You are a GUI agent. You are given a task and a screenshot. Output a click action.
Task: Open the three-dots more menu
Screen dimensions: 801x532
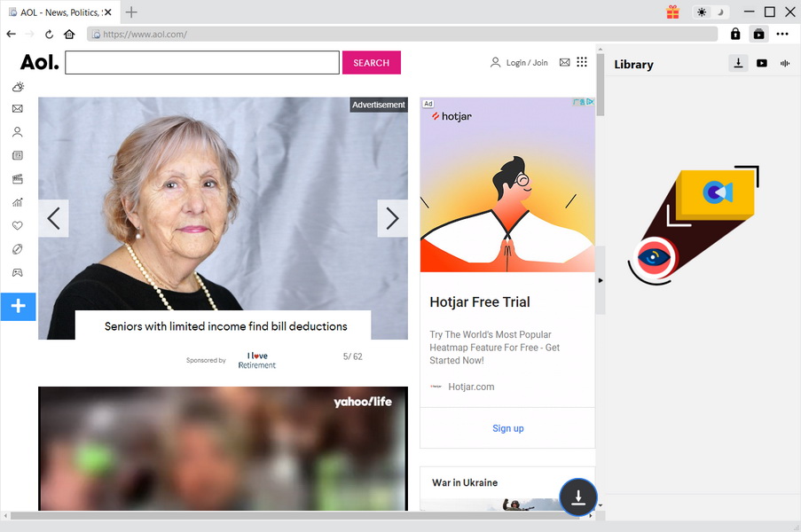782,35
